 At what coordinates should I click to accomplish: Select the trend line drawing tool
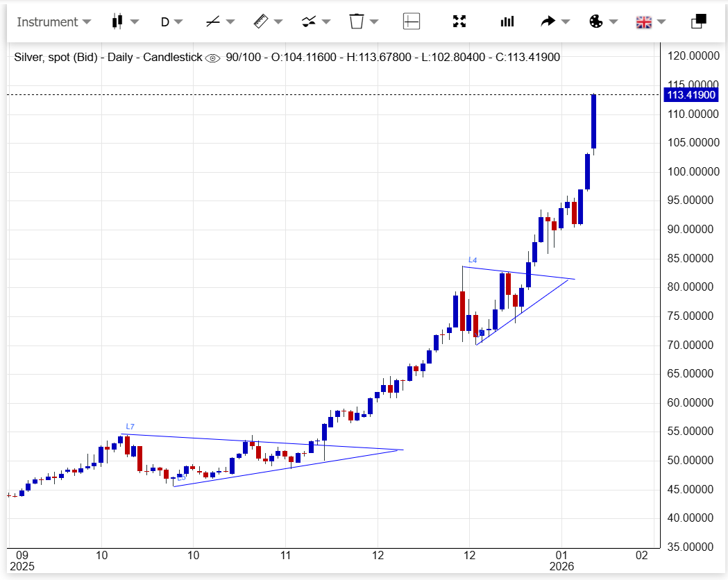click(213, 22)
